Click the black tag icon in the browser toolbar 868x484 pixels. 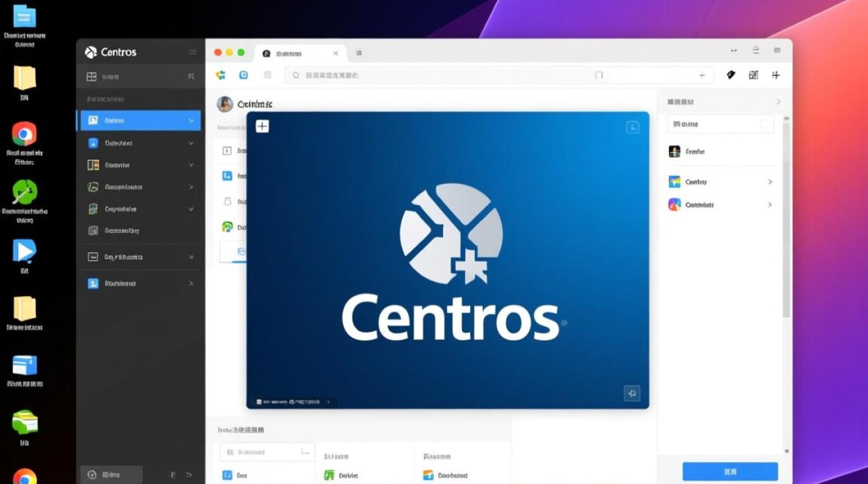point(731,75)
